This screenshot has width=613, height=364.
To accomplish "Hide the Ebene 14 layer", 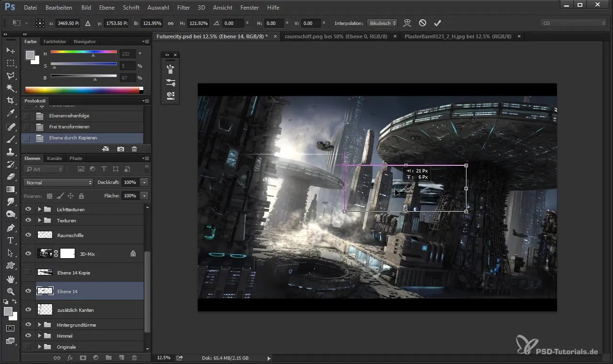I will click(x=28, y=291).
